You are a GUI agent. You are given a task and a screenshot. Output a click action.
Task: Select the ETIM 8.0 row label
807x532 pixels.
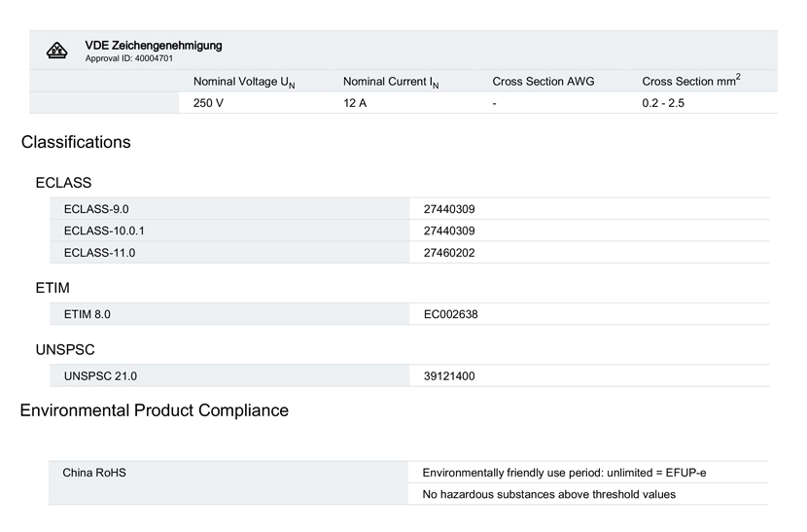click(x=87, y=314)
